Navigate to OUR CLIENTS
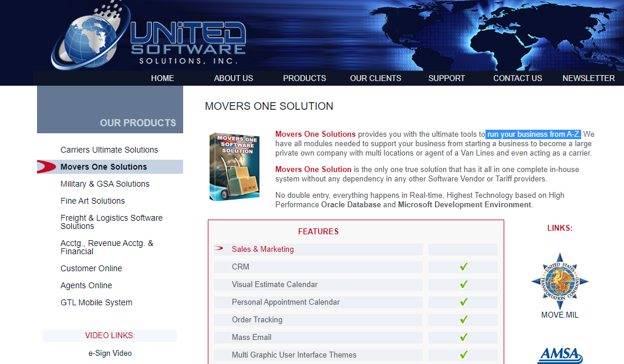 (376, 78)
